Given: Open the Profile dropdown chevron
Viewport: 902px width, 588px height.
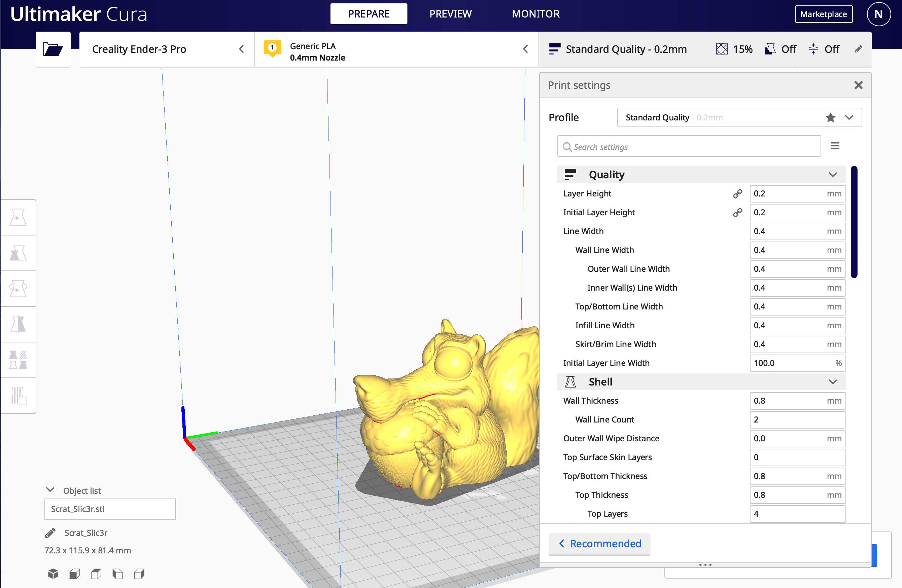Looking at the screenshot, I should [x=849, y=117].
